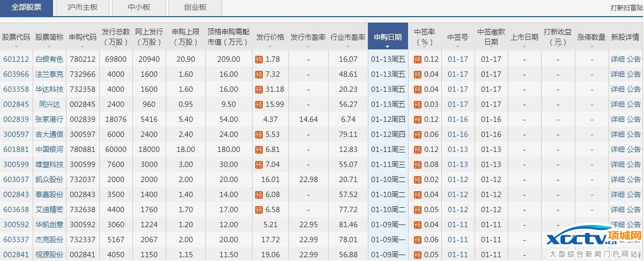Viewport: 644px width, 261px height.
Task: Open stock code 601212 link
Action: click(16, 60)
